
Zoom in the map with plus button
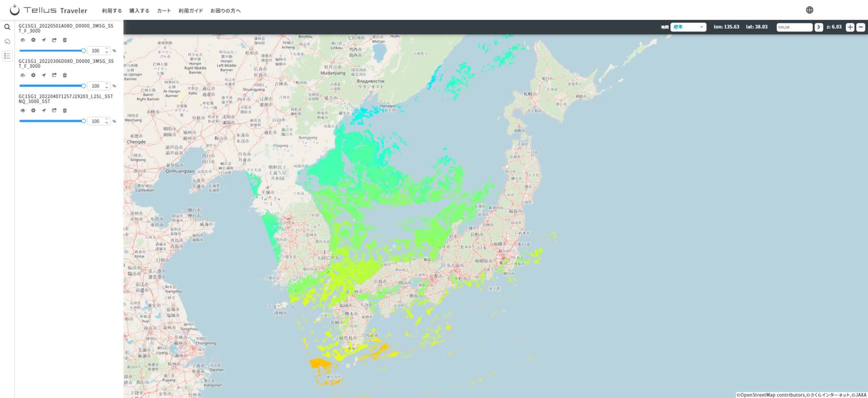(850, 27)
